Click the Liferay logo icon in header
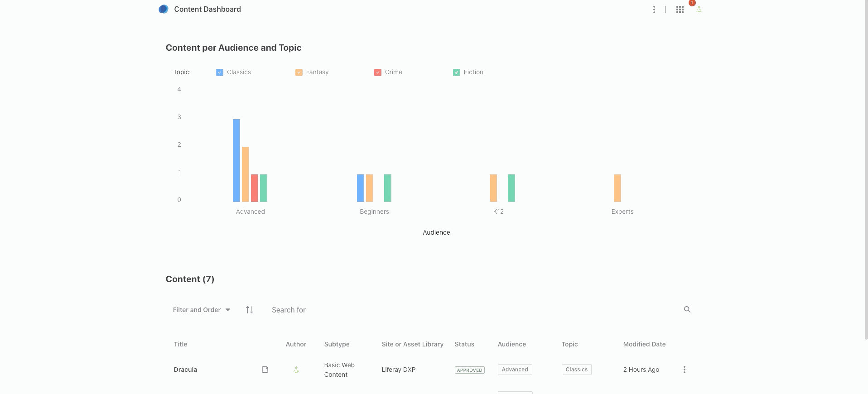The image size is (868, 394). pyautogui.click(x=164, y=9)
